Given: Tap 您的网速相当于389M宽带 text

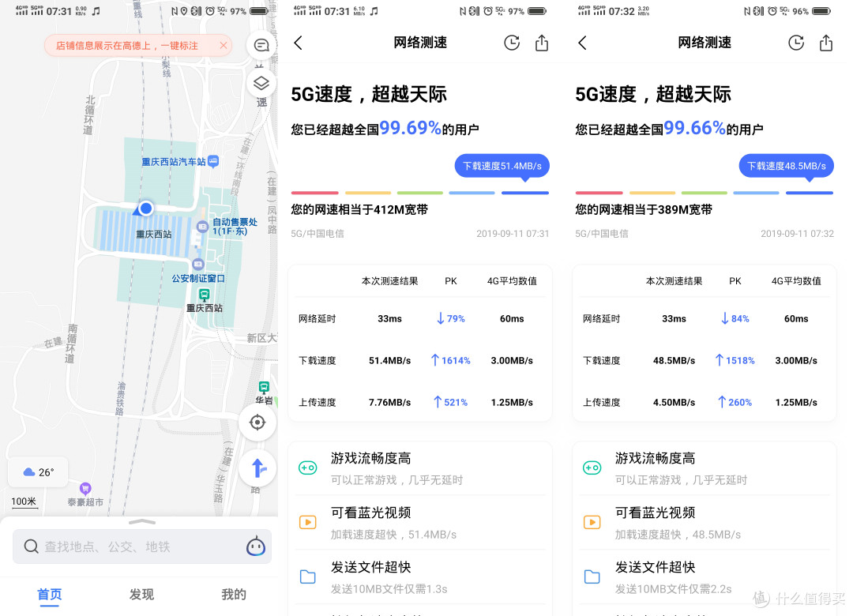Looking at the screenshot, I should click(x=644, y=209).
